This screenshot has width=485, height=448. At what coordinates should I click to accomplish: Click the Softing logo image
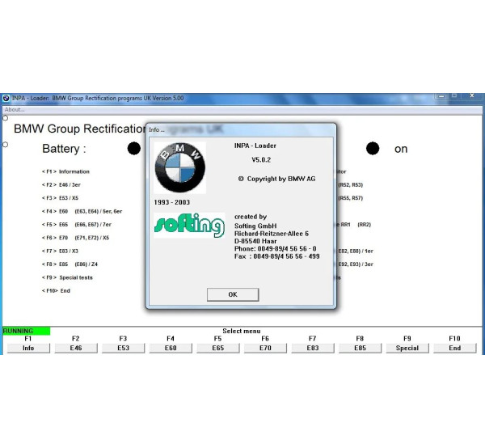pos(189,226)
